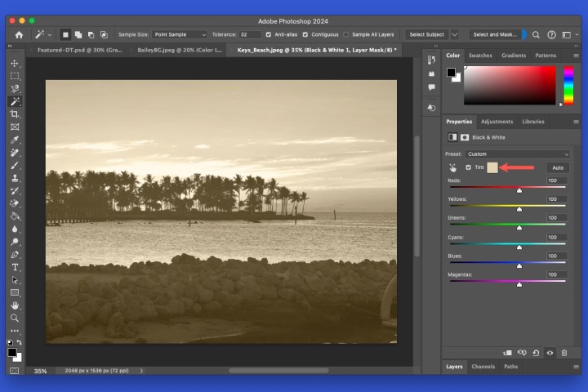Choose the Type tool
Image resolution: width=588 pixels, height=392 pixels.
15,267
